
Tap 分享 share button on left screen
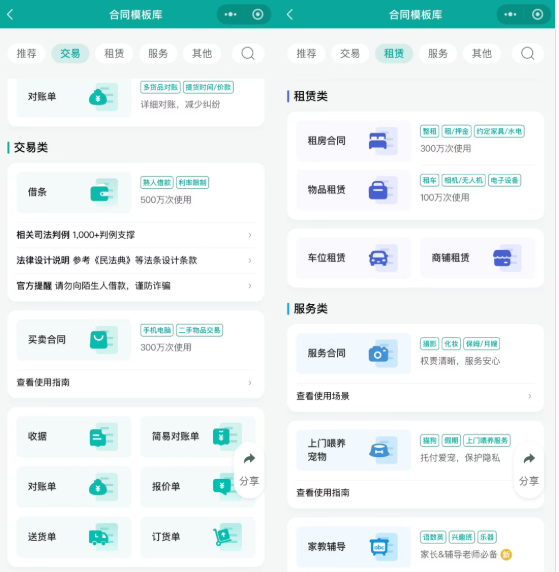[x=249, y=471]
